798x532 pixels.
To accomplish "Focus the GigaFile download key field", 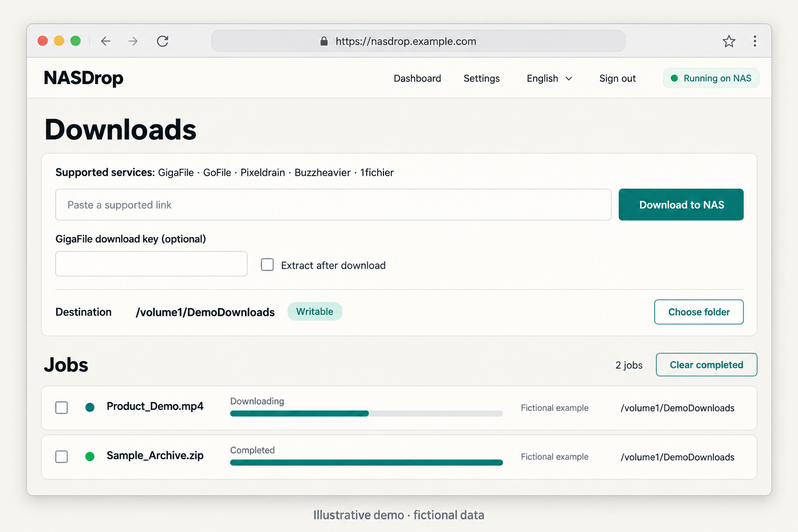I will click(151, 264).
